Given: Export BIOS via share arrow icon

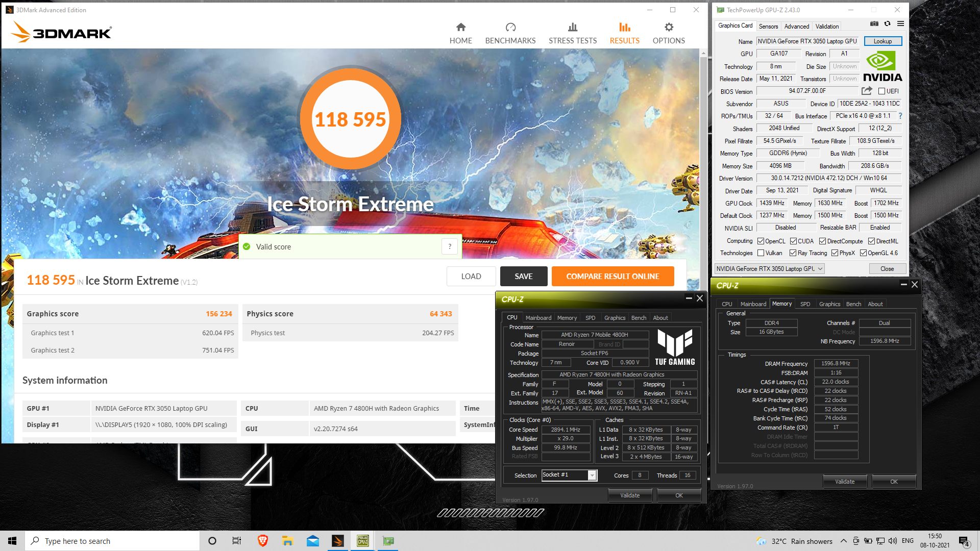Looking at the screenshot, I should [867, 91].
